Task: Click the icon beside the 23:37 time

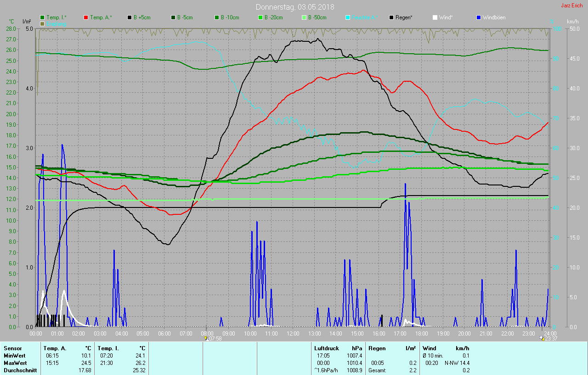Action: point(542,338)
